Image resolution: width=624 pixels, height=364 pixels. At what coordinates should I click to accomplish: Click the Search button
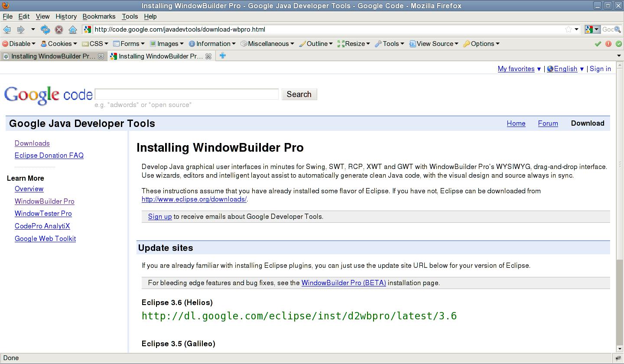coord(299,94)
